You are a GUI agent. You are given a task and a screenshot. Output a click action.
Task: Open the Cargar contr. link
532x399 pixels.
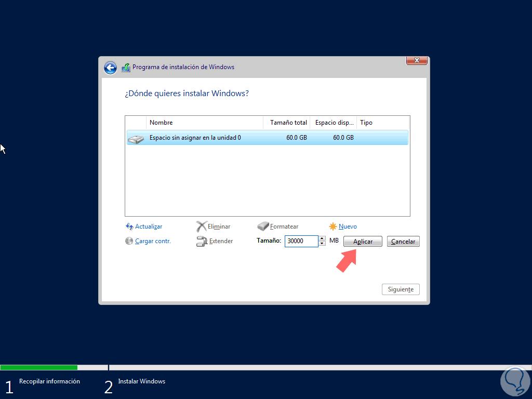point(153,241)
